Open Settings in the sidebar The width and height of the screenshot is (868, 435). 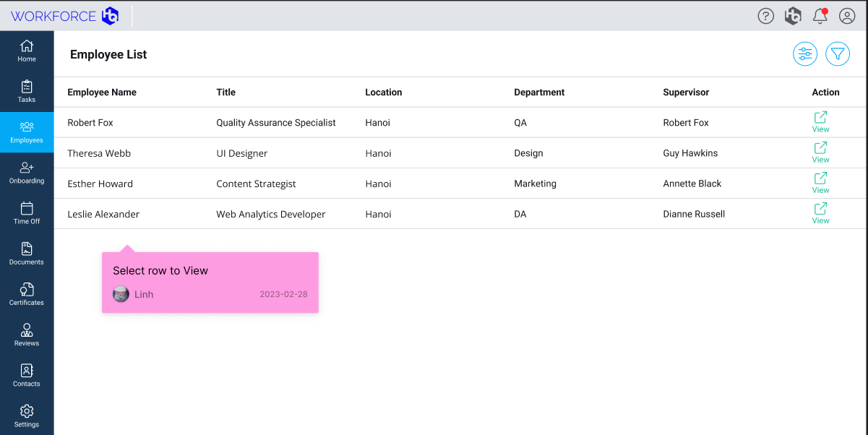[27, 416]
